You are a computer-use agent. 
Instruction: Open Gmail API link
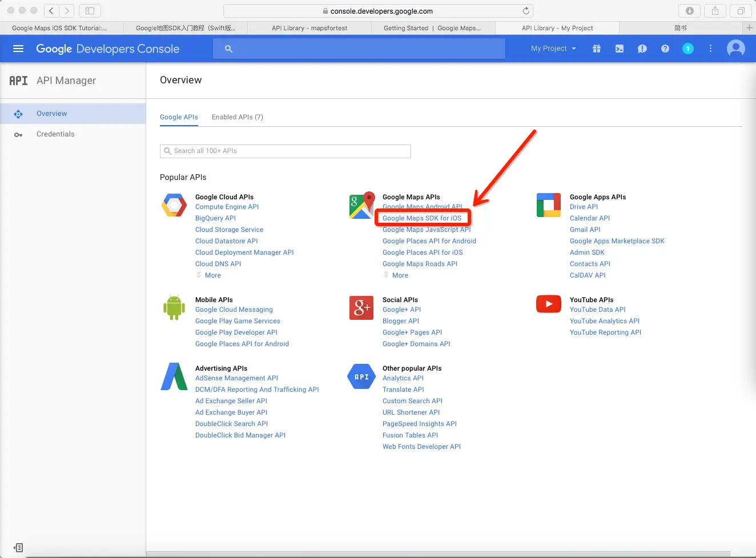pos(585,230)
